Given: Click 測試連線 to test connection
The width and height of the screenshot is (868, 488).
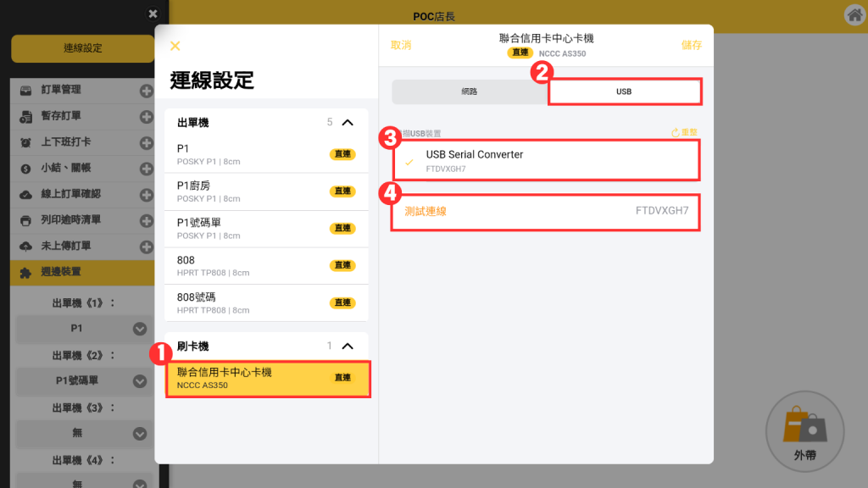Looking at the screenshot, I should coord(426,211).
